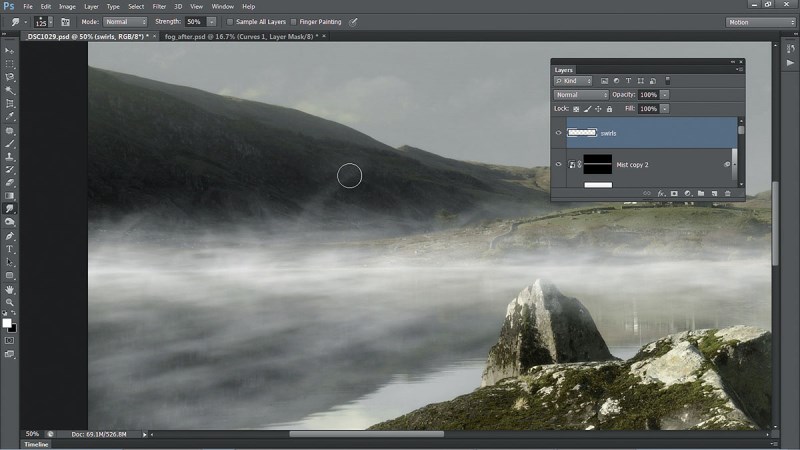
Task: Select the Hand tool
Action: point(10,289)
